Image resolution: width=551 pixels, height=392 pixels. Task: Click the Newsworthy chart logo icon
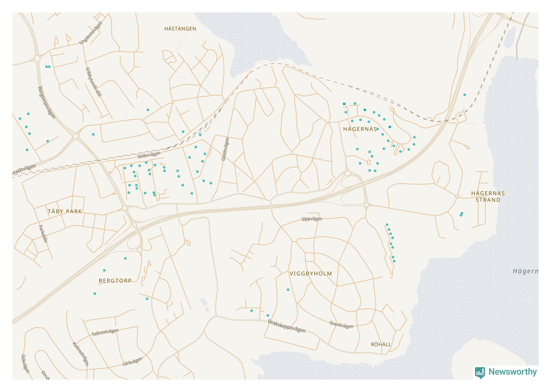[x=479, y=372]
